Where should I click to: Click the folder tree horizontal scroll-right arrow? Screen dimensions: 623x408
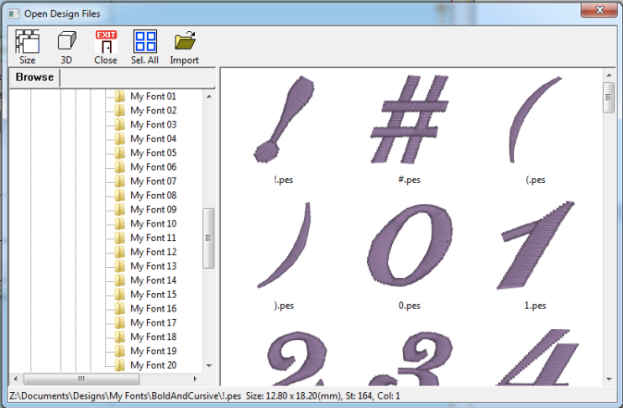pos(196,380)
